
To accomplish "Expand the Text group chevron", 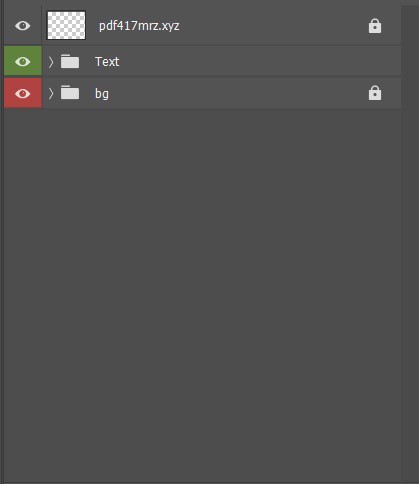I will (51, 62).
